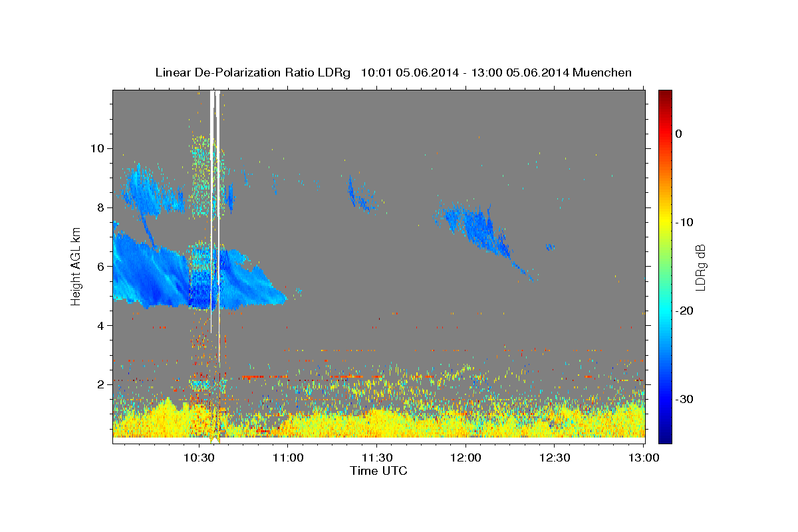Click the 'Time UTC' axis label
The height and width of the screenshot is (532, 798).
tap(378, 471)
